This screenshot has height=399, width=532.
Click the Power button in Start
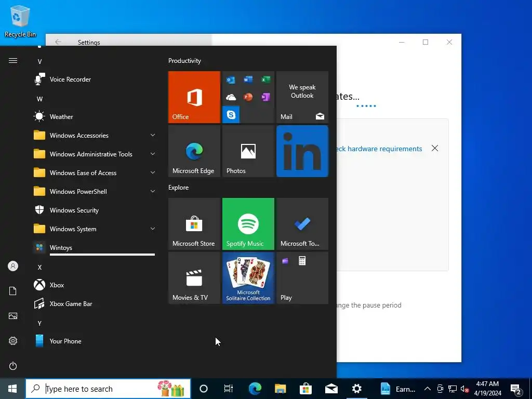click(x=13, y=366)
